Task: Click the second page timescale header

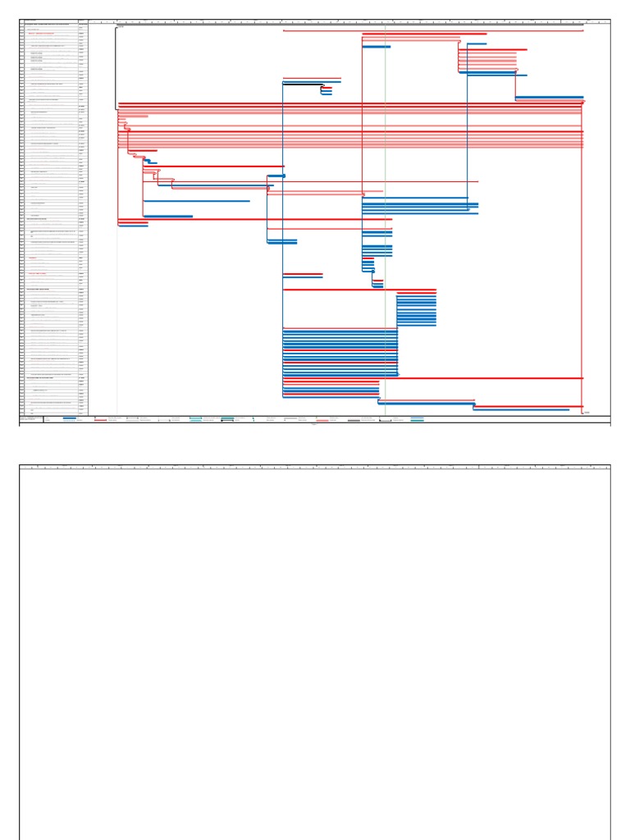Action: click(315, 467)
